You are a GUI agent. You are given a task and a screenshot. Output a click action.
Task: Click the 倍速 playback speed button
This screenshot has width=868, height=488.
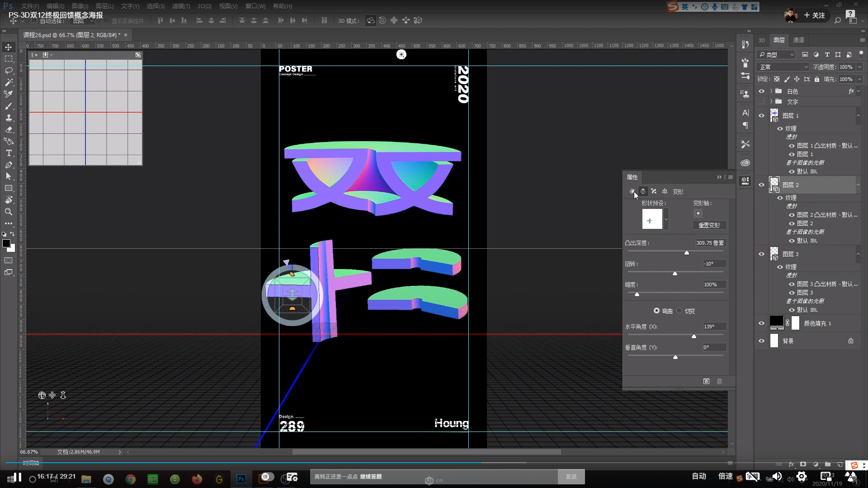point(726,476)
